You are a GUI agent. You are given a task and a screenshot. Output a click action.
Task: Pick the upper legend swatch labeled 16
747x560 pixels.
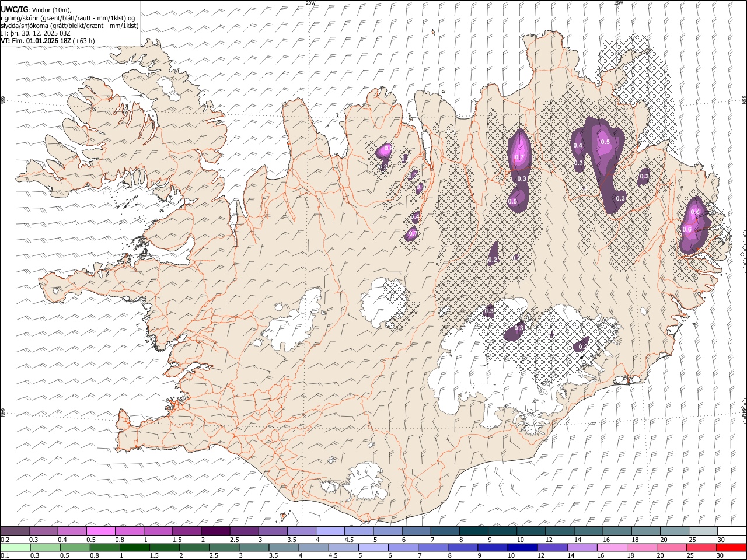tap(617, 531)
